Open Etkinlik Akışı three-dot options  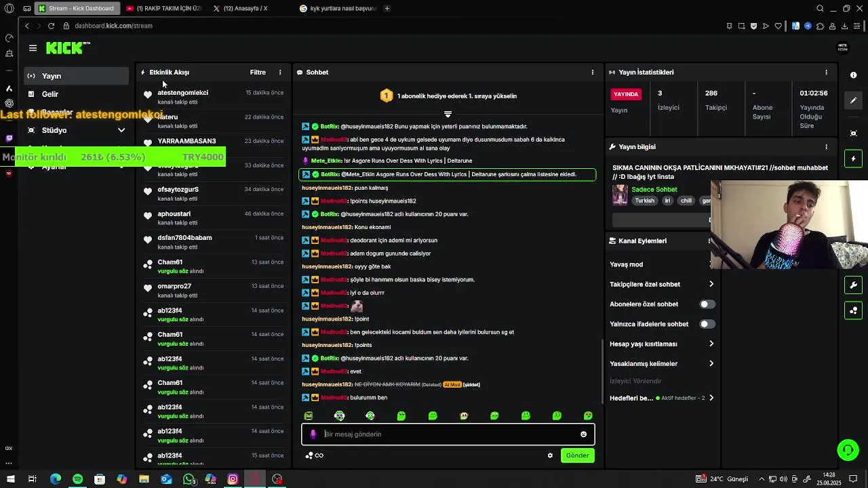pos(280,73)
